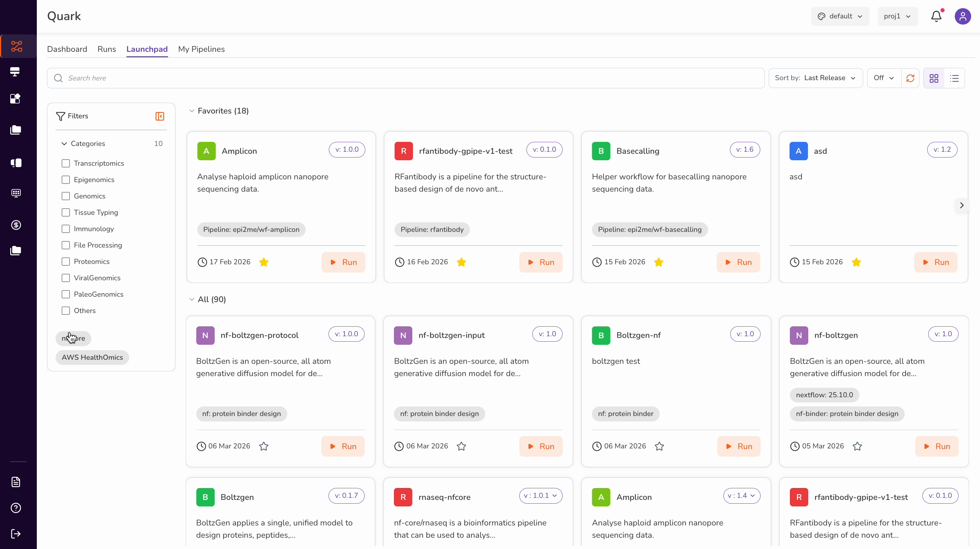
Task: Check the Immunology category
Action: 66,229
